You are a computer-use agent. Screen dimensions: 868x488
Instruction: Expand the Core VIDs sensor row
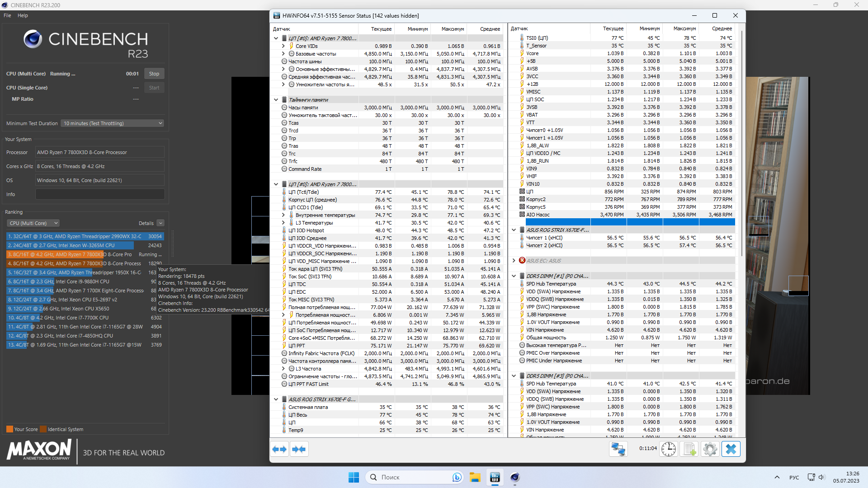(283, 46)
